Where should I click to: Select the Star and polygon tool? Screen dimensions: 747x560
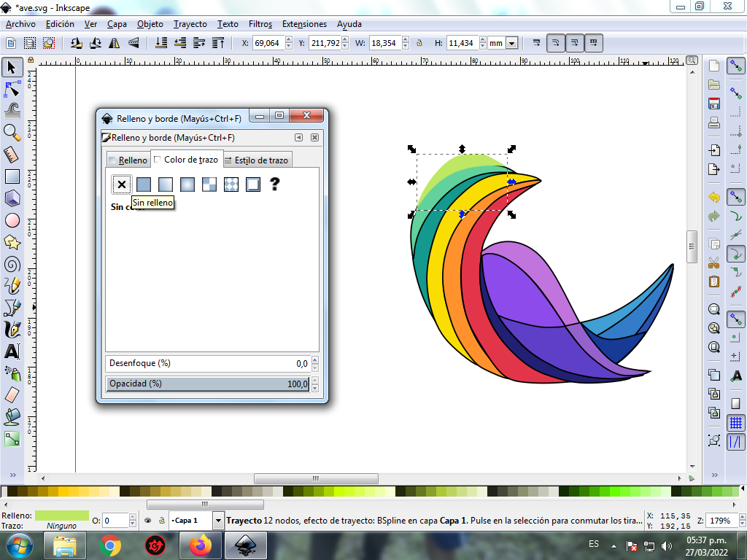tap(12, 242)
